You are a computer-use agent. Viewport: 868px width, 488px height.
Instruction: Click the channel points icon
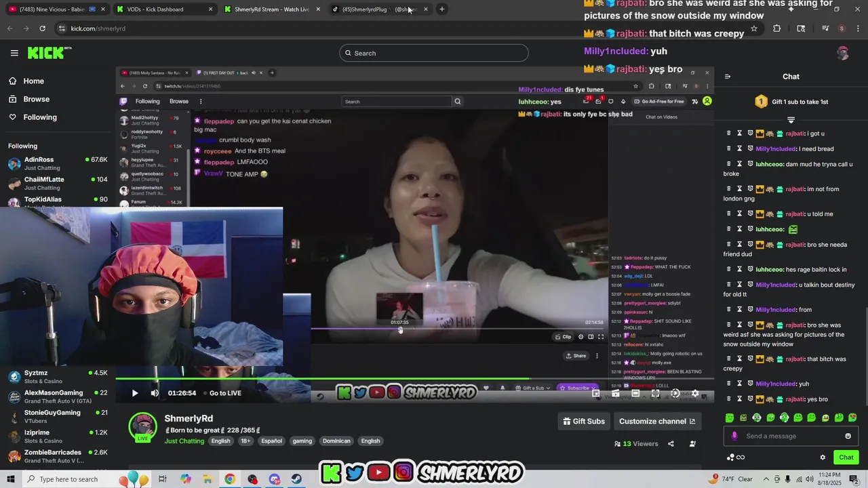(x=730, y=457)
